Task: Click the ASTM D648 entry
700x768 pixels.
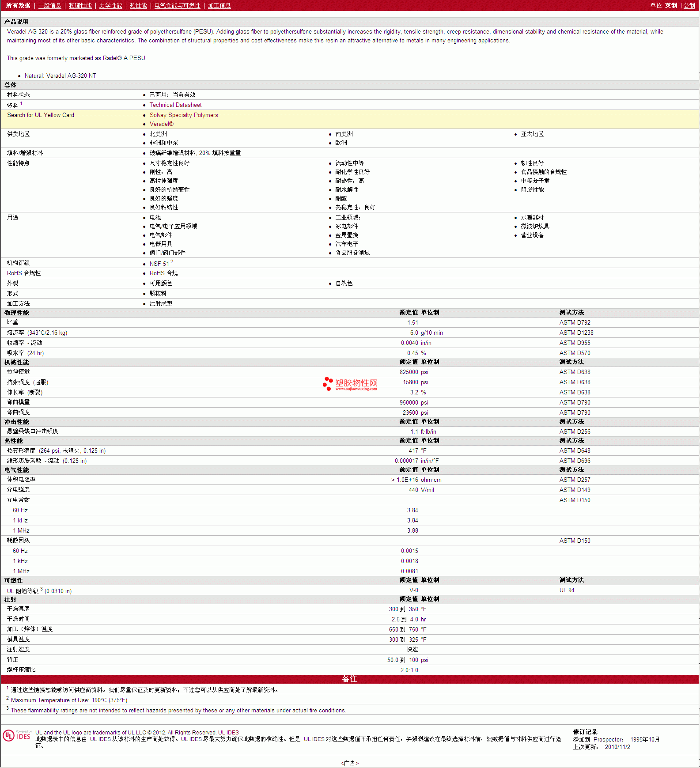Action: pyautogui.click(x=575, y=450)
